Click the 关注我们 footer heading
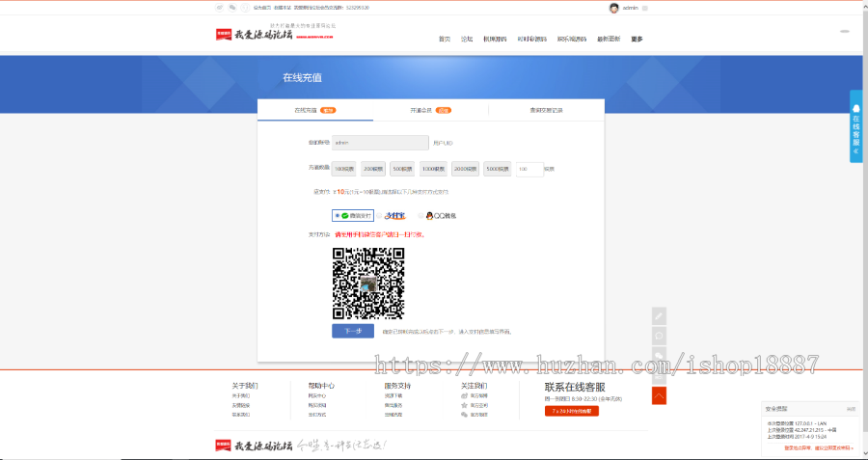The height and width of the screenshot is (460, 868). pos(474,386)
